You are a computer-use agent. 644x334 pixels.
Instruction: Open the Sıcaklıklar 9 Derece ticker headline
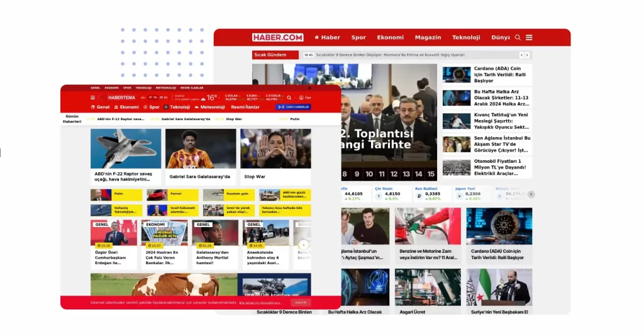point(390,55)
